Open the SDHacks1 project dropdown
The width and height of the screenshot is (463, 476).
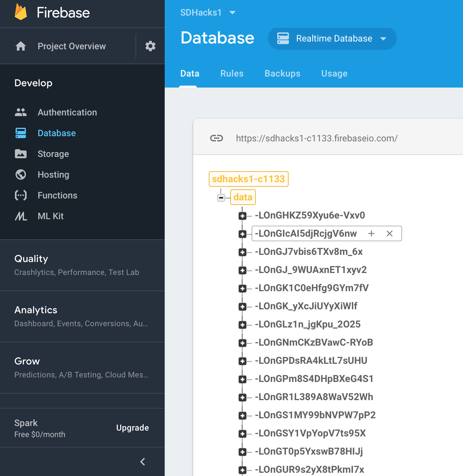click(208, 13)
